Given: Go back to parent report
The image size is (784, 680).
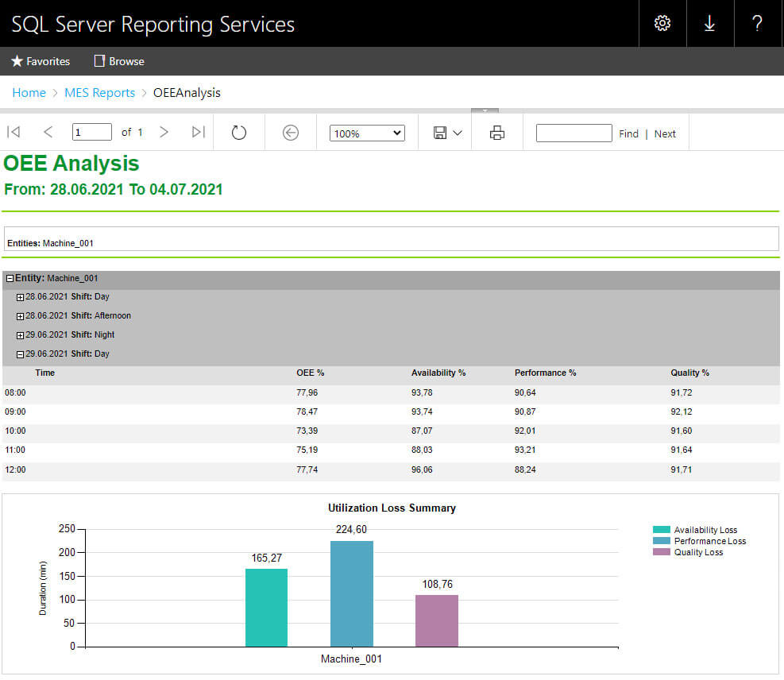Looking at the screenshot, I should click(291, 133).
